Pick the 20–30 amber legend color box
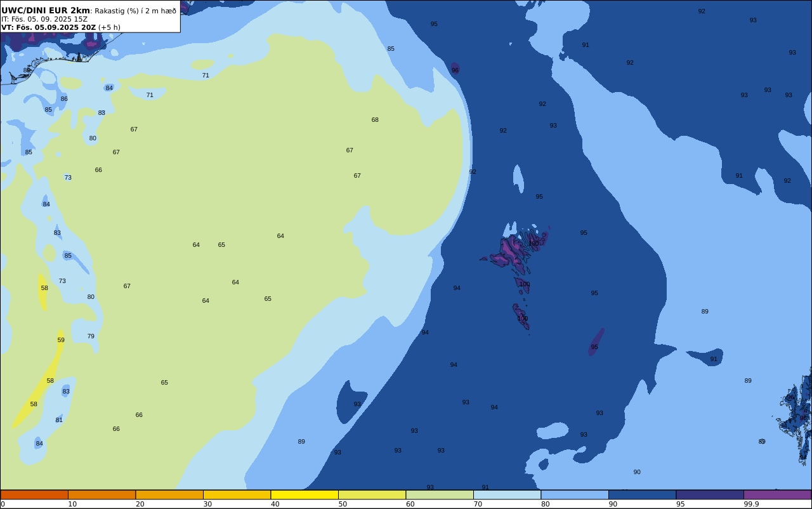 [x=169, y=494]
